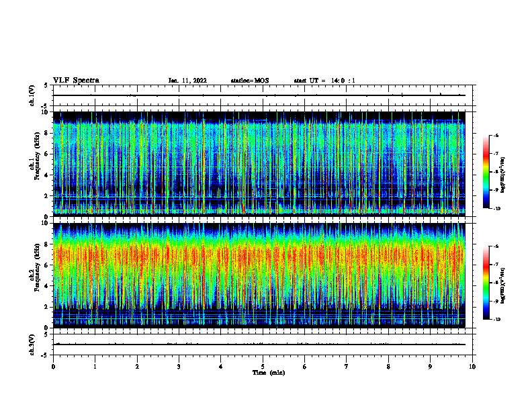This screenshot has height=411, width=532.
Task: Click the "8" kHz tick on ch.2 axis
Action: (47, 244)
